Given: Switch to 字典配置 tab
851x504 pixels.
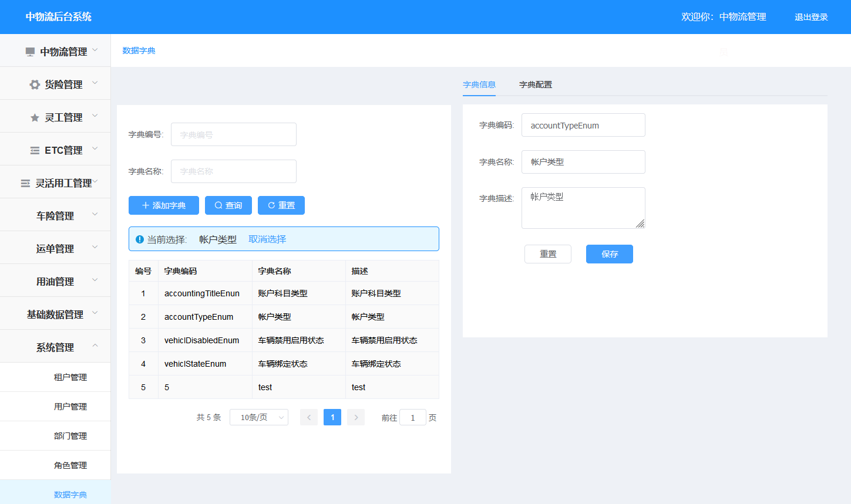Looking at the screenshot, I should pos(536,84).
